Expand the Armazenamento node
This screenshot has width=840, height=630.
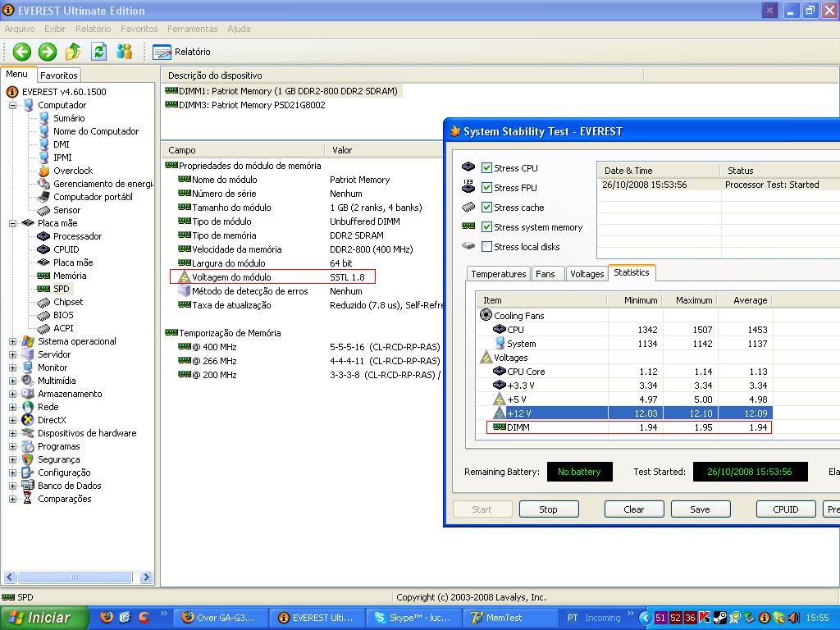click(x=12, y=394)
